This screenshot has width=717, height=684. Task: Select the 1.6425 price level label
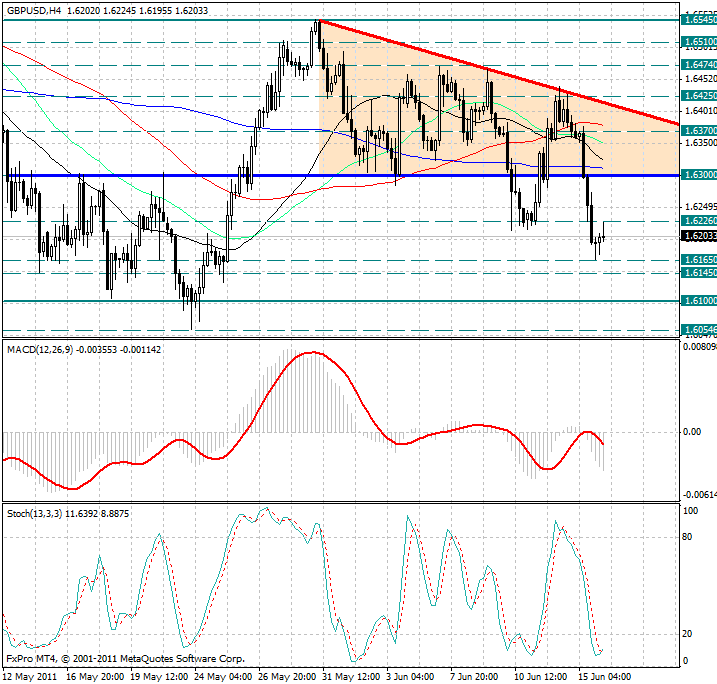click(x=699, y=96)
